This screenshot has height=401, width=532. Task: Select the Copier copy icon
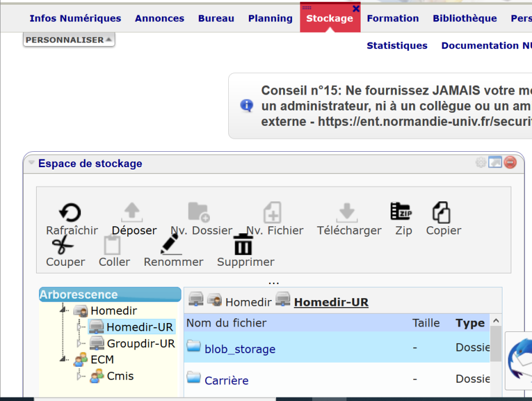[442, 212]
